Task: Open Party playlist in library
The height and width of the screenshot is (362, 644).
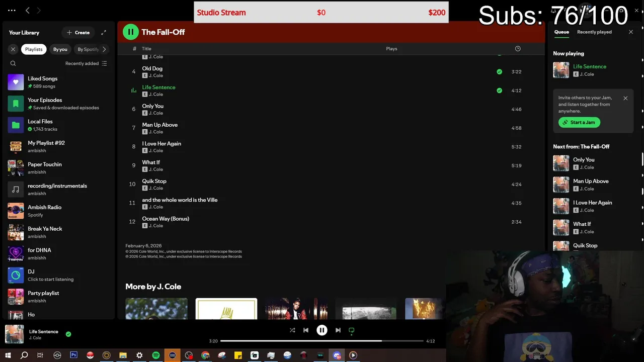Action: (x=58, y=297)
